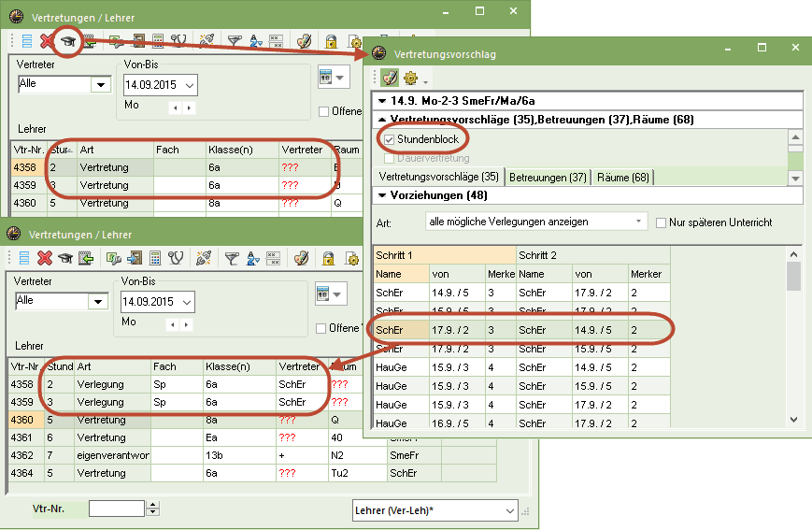Open 14.09.2015 date picker in upper window
This screenshot has height=530, width=812.
190,85
